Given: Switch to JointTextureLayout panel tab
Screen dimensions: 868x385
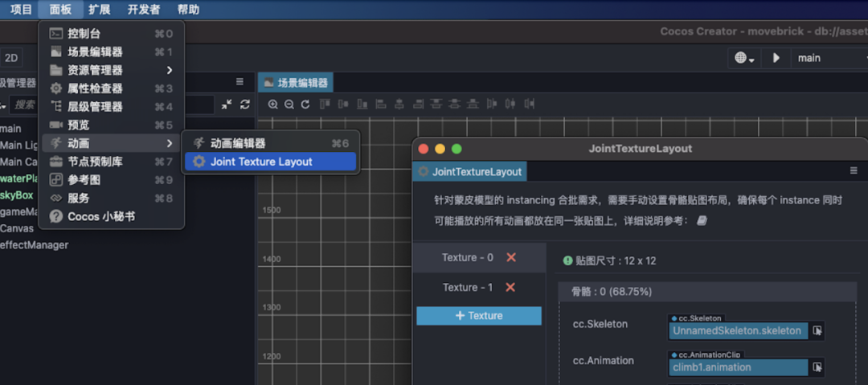Looking at the screenshot, I should [x=470, y=172].
